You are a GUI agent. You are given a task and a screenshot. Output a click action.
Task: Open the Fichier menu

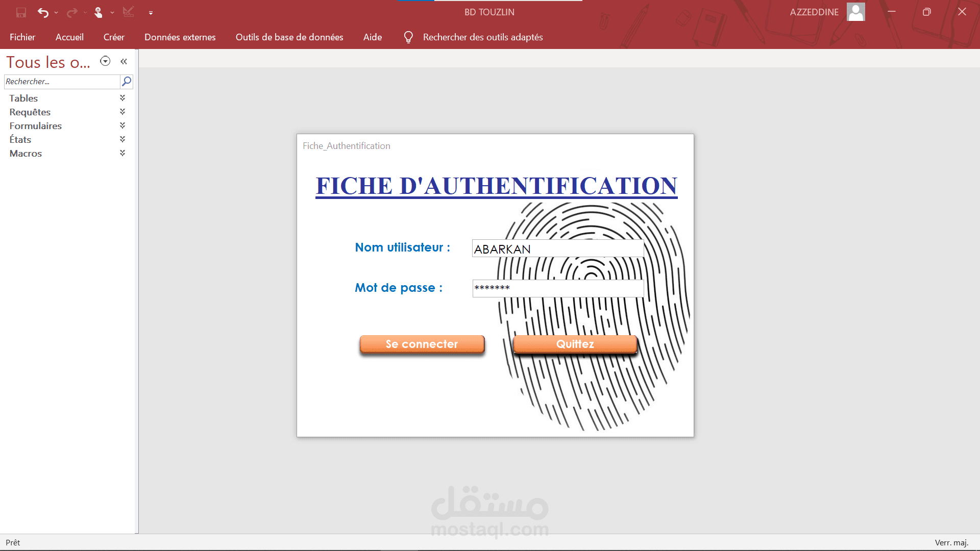click(22, 37)
